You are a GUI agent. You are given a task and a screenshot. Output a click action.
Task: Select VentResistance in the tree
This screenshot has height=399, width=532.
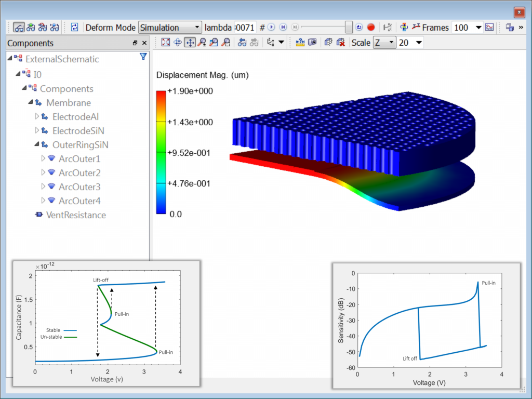point(76,215)
